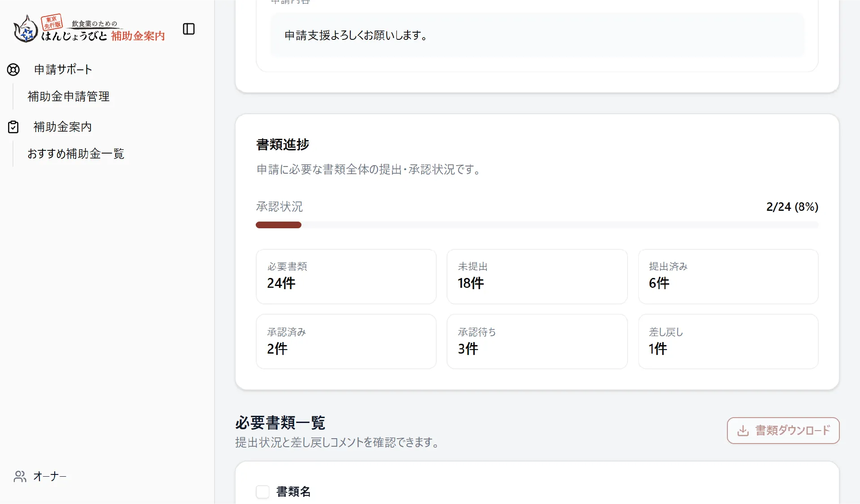
Task: Click the download icon inside 書類ダウンロード button
Action: 744,431
